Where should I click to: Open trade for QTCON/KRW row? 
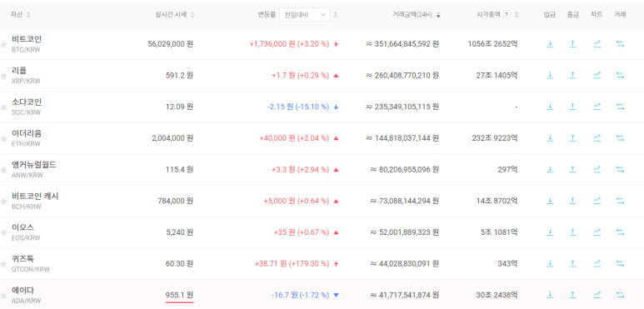click(620, 263)
